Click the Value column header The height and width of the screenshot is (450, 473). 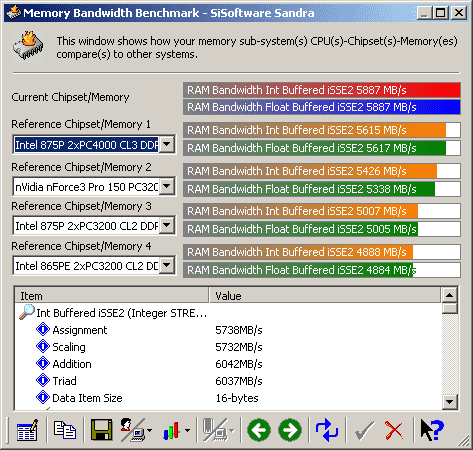pyautogui.click(x=325, y=296)
